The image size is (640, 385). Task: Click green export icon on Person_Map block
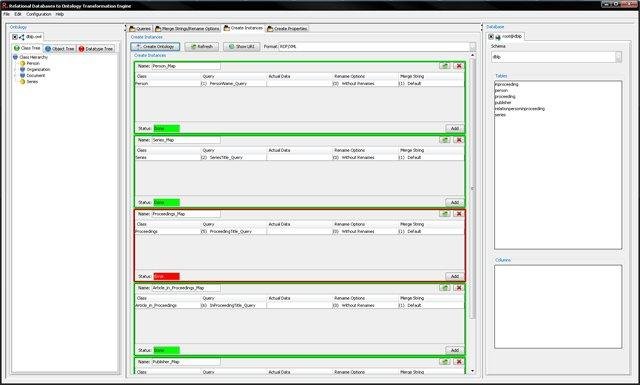point(444,66)
